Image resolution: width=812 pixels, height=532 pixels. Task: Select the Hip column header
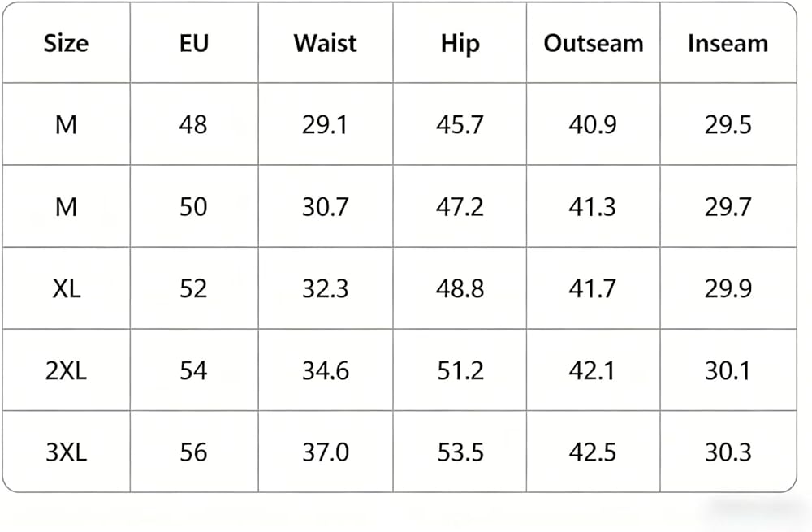(x=460, y=44)
